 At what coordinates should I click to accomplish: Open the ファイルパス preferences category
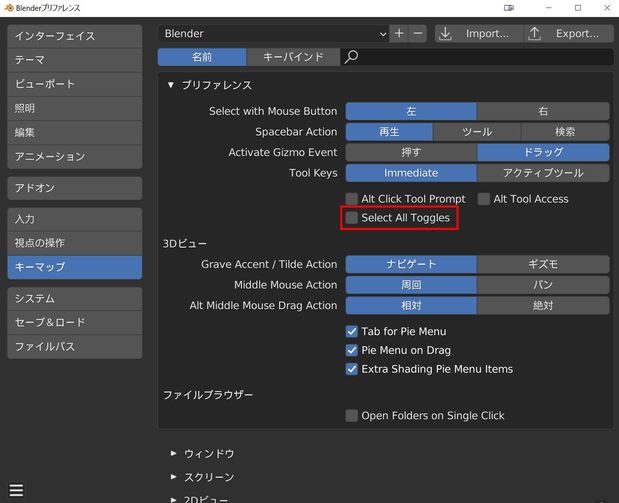click(x=75, y=347)
